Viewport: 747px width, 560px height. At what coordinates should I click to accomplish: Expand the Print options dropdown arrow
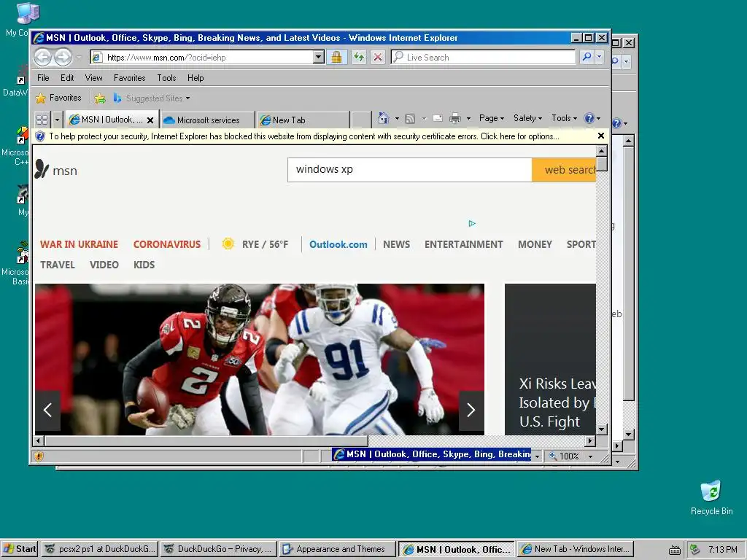click(x=469, y=119)
